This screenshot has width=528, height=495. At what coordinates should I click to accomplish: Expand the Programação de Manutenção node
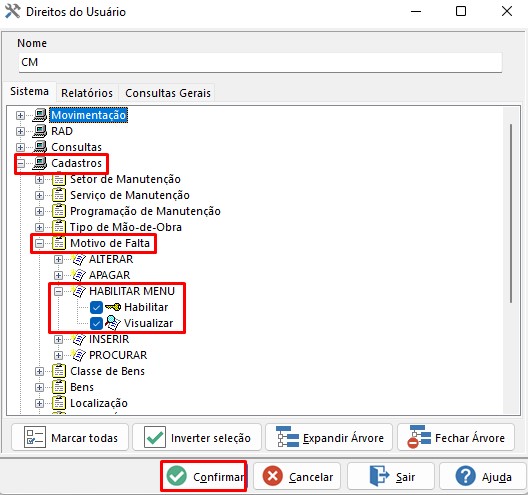pyautogui.click(x=39, y=211)
